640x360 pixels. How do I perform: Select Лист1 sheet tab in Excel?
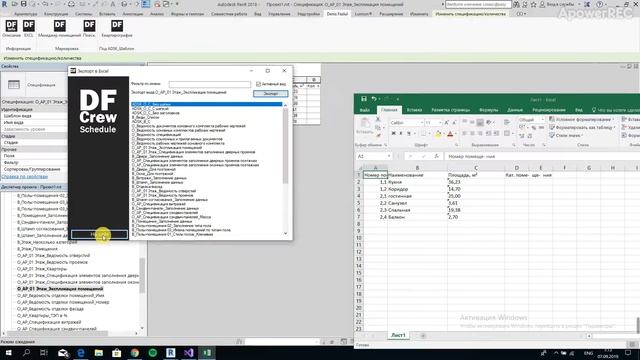pos(398,335)
